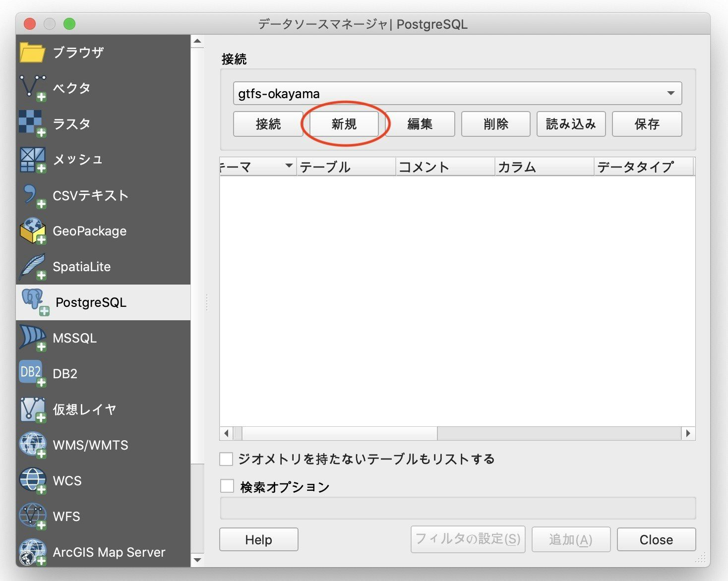The image size is (728, 581).
Task: Select the Mesh layer icon
Action: coord(33,159)
